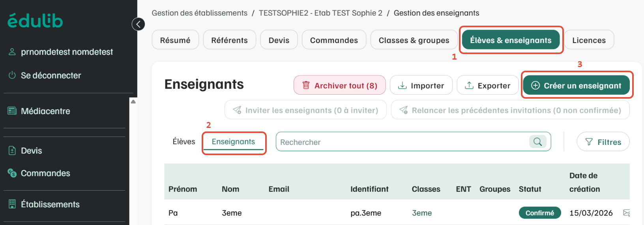The height and width of the screenshot is (225, 644).
Task: Open the Filtres filter panel
Action: tap(603, 142)
